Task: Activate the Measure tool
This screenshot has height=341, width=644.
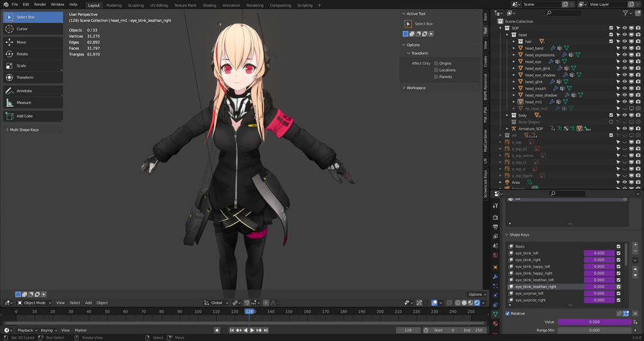Action: click(x=33, y=103)
